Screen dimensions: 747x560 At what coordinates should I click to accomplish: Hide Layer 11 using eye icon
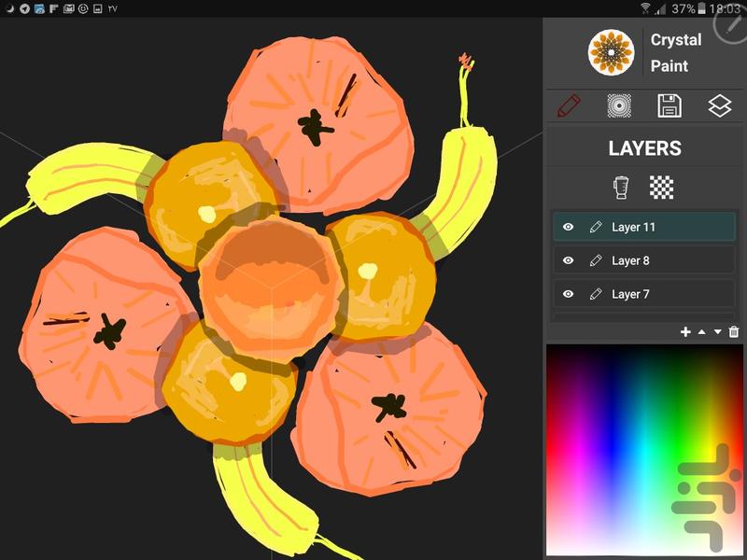tap(568, 227)
